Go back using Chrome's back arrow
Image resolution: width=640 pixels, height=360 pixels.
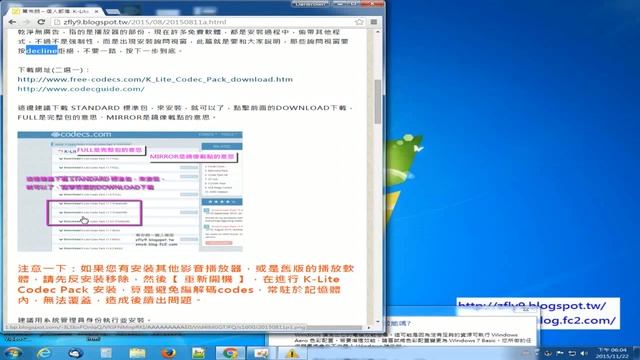tap(12, 22)
